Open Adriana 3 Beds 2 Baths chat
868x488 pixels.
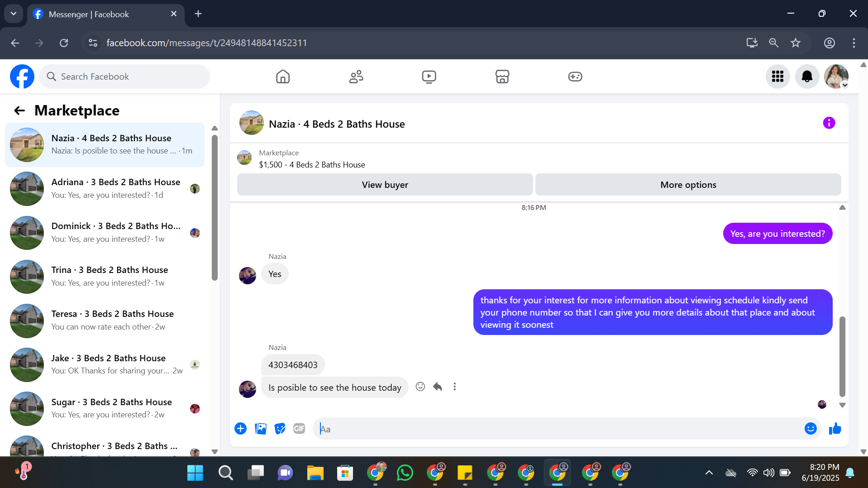click(105, 189)
